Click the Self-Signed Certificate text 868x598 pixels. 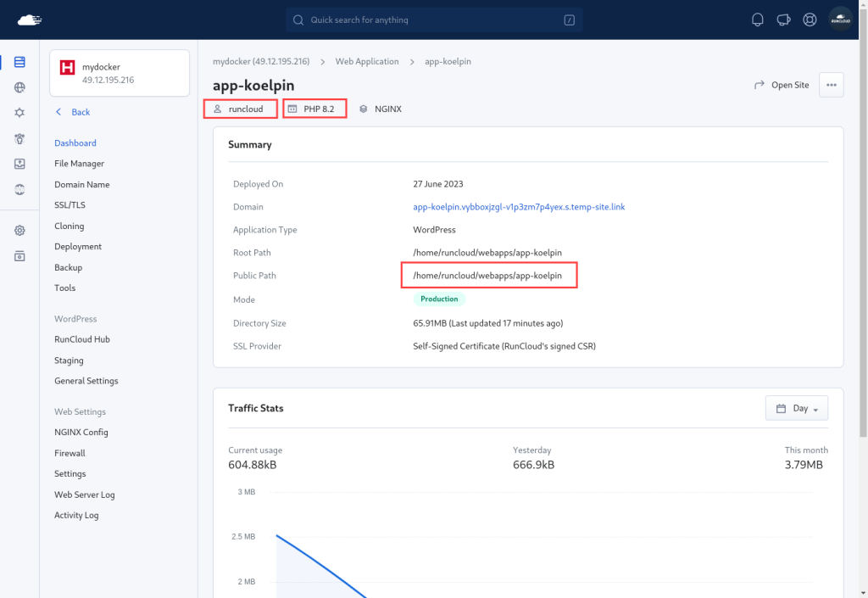point(504,346)
